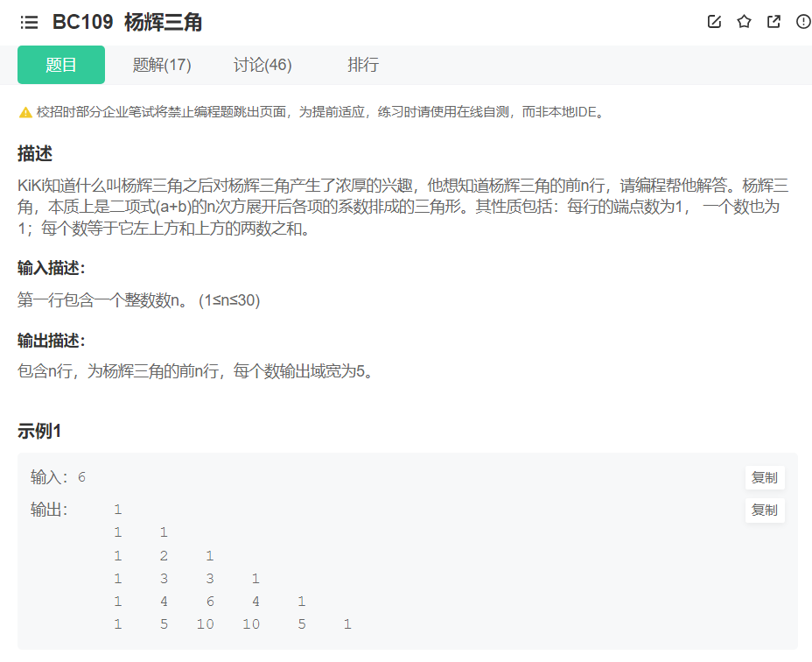Switch to the 题解(17) tab
Viewport: 812px width, 662px height.
163,64
